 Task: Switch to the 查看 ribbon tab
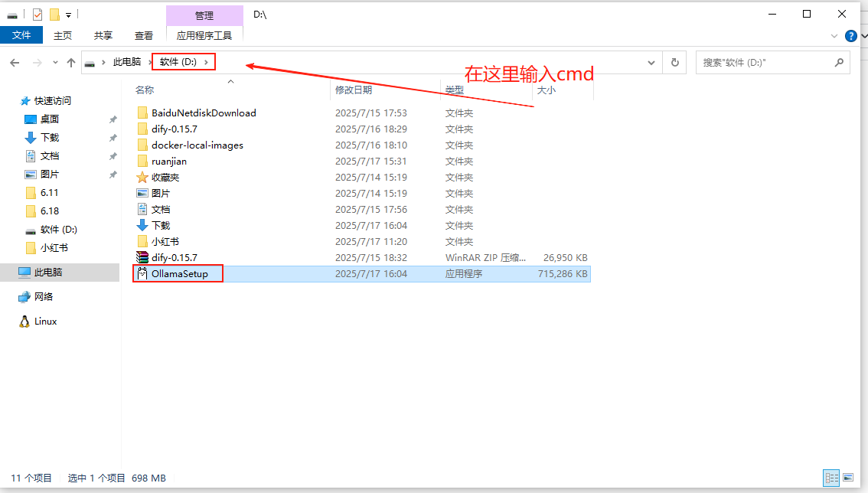[144, 35]
